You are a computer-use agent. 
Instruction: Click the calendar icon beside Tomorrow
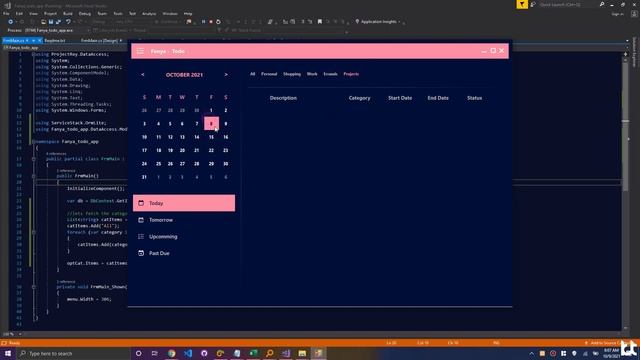[x=141, y=220]
